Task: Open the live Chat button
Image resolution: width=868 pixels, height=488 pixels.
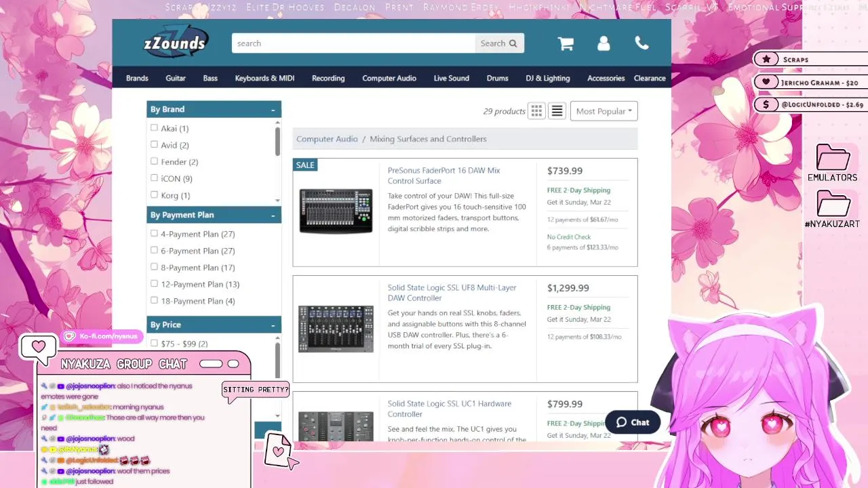Action: 633,422
